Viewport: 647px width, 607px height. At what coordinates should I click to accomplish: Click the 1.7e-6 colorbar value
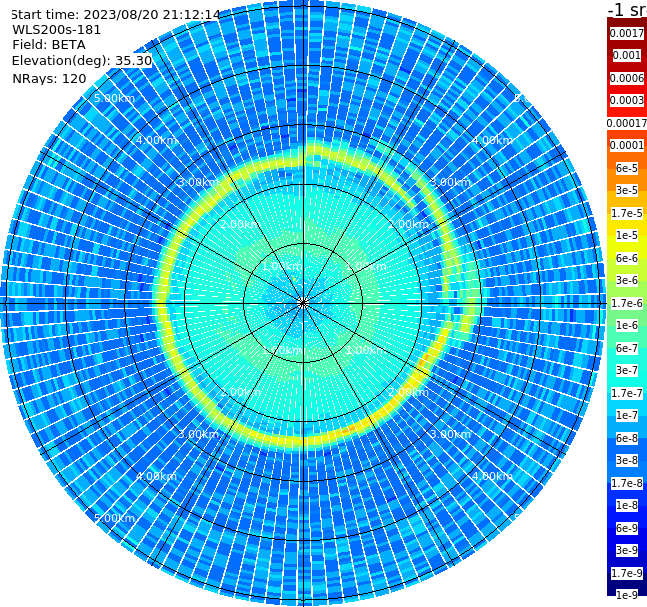click(x=627, y=303)
